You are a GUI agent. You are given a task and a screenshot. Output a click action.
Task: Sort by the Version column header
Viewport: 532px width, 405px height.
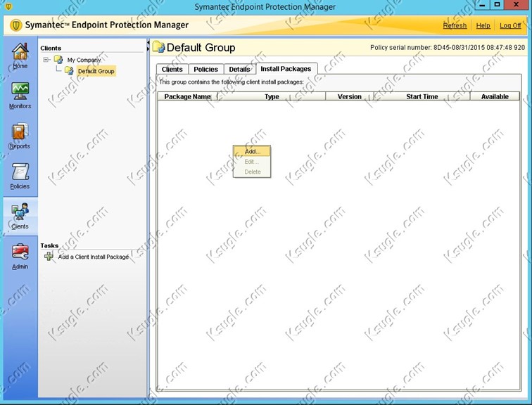click(350, 96)
